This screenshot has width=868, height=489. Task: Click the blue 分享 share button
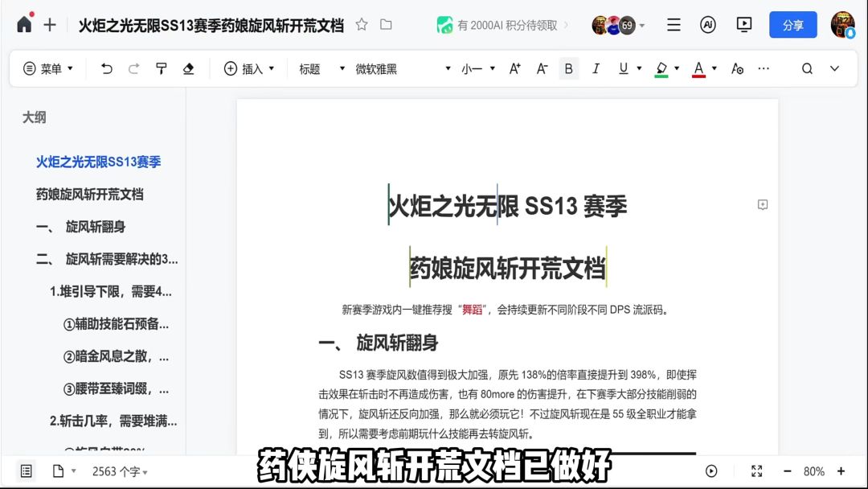[x=792, y=25]
